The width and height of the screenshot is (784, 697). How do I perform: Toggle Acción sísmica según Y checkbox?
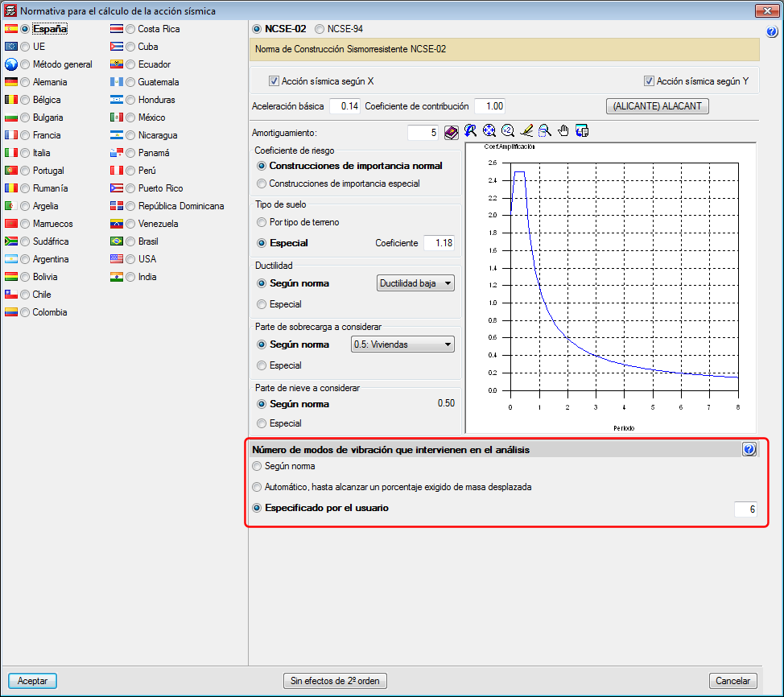tap(649, 81)
